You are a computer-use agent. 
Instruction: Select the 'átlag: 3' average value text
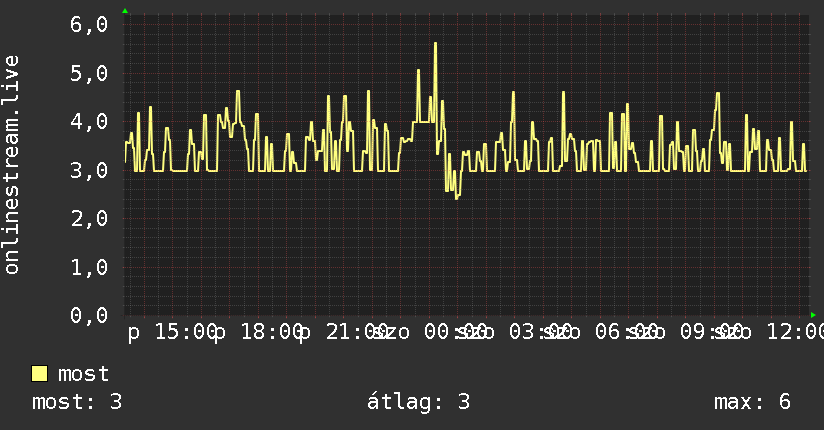(x=418, y=402)
